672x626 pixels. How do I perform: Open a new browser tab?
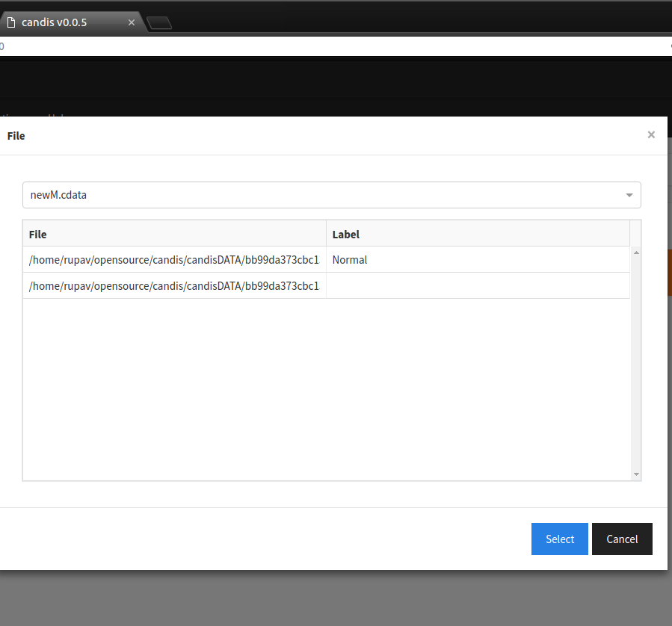[x=159, y=22]
